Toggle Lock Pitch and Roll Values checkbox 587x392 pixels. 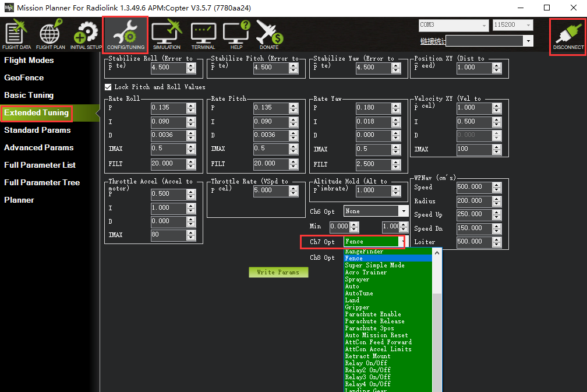108,87
